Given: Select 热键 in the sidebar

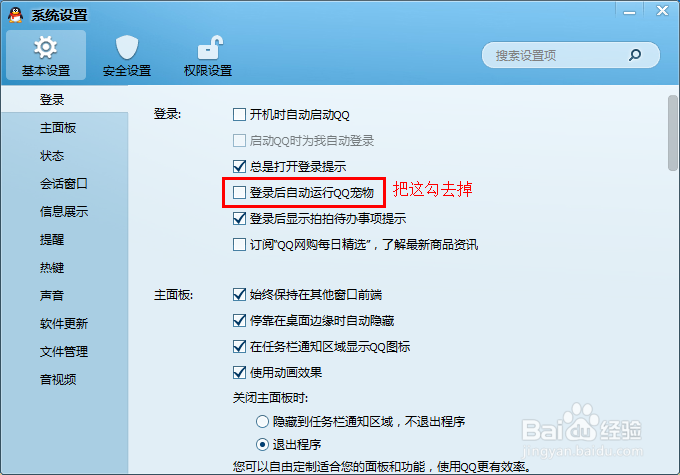Looking at the screenshot, I should (52, 268).
